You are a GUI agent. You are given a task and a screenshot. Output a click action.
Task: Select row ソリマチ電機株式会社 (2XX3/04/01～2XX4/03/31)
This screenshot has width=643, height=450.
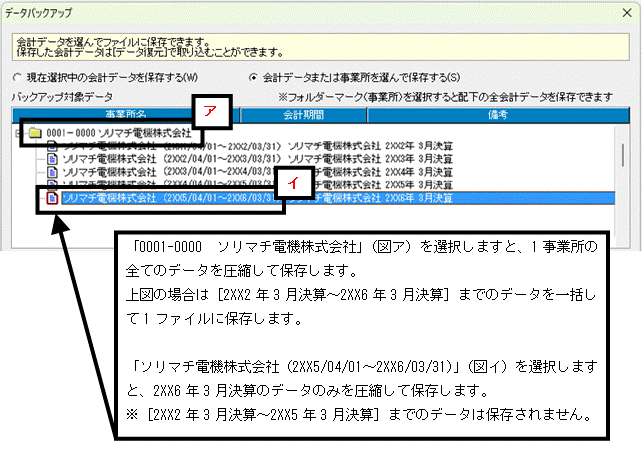[258, 172]
